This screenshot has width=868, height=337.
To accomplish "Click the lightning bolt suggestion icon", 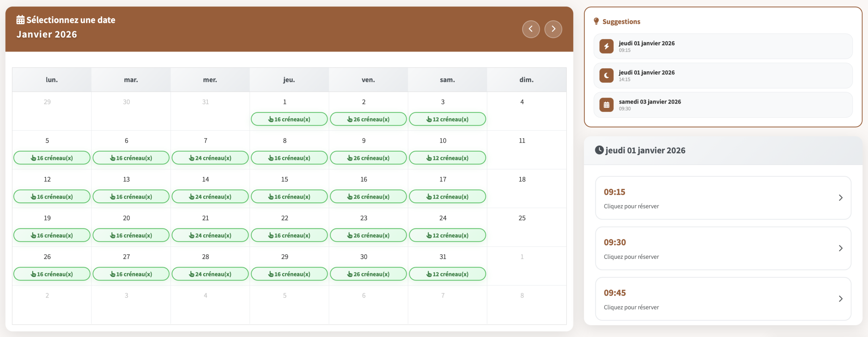I will (606, 46).
